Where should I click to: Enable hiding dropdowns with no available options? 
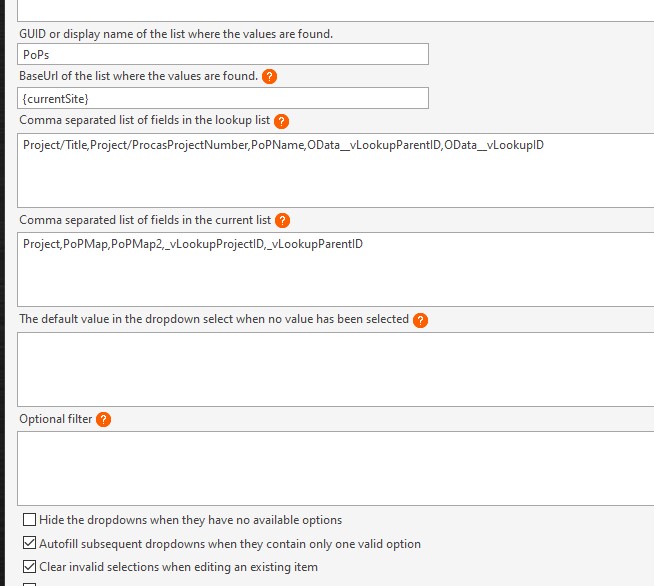(29, 520)
